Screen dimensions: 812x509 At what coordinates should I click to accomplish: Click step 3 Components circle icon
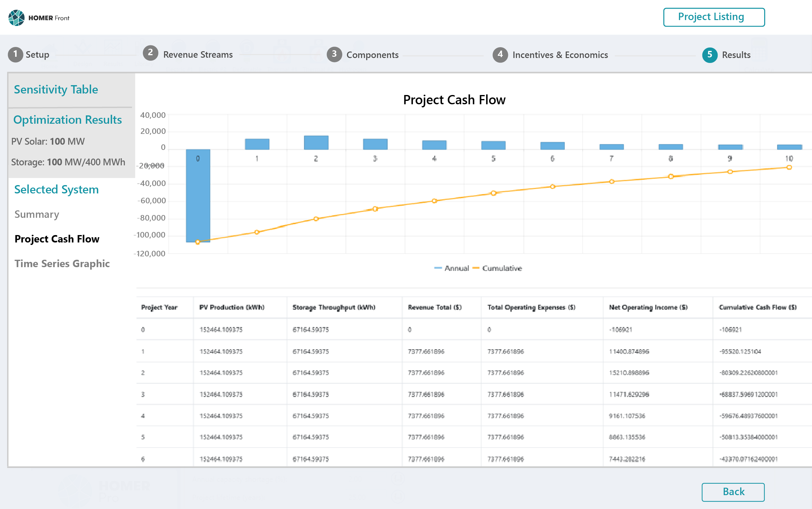[334, 55]
